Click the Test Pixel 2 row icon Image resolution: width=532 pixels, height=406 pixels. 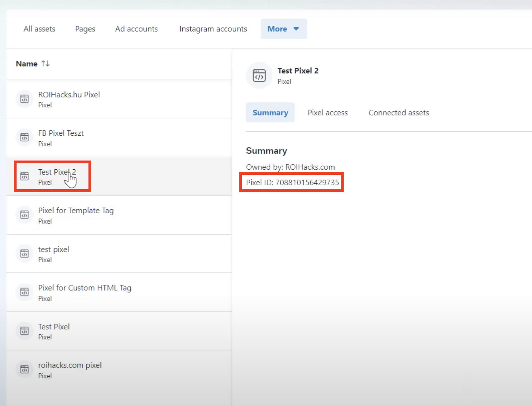[25, 176]
